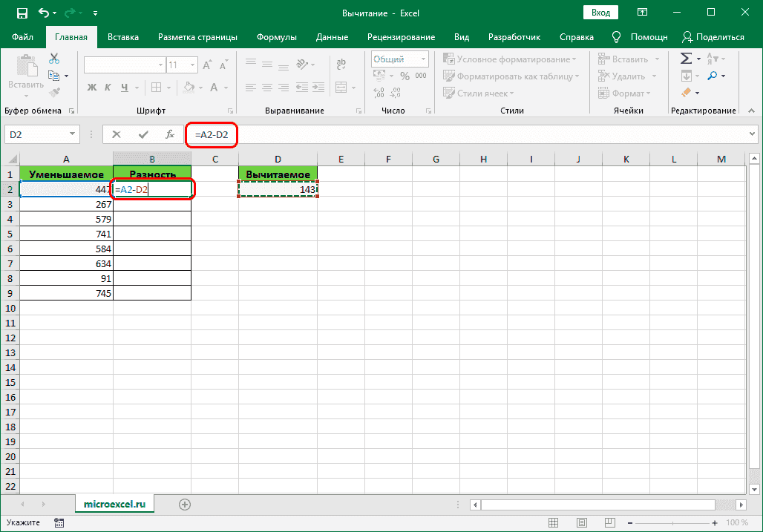The image size is (763, 532).
Task: Collapse the ribbon using the up arrow
Action: pyautogui.click(x=750, y=111)
